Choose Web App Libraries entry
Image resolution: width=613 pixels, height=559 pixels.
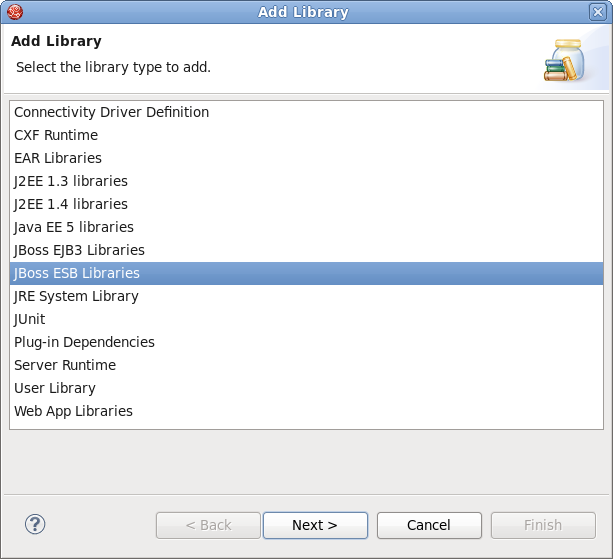(x=73, y=411)
